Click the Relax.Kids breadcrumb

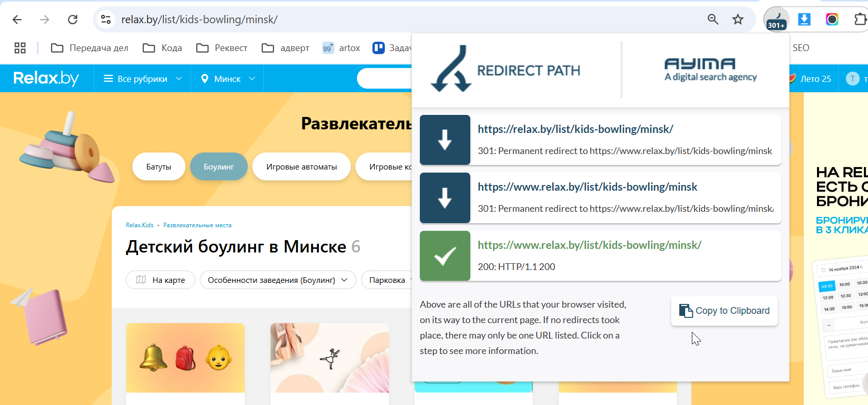coord(140,225)
